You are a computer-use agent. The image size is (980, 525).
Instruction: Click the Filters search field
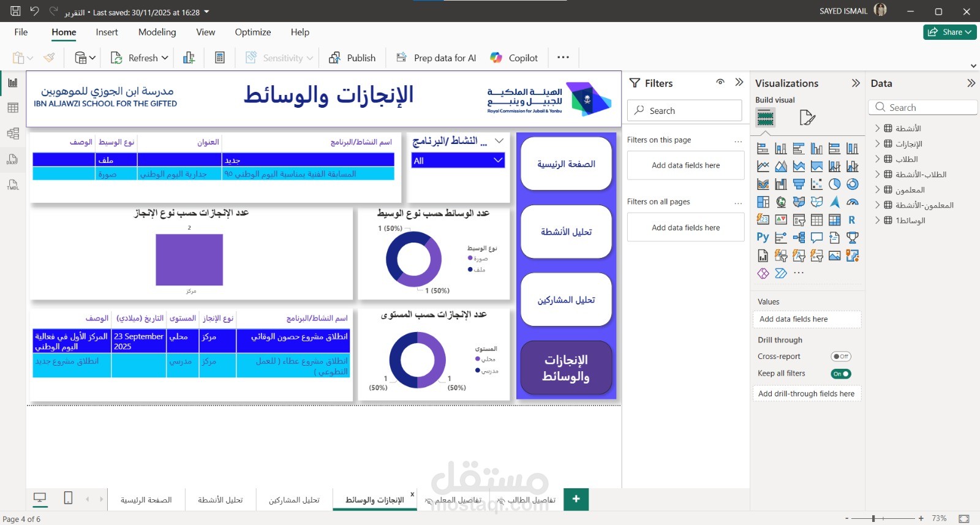point(685,110)
